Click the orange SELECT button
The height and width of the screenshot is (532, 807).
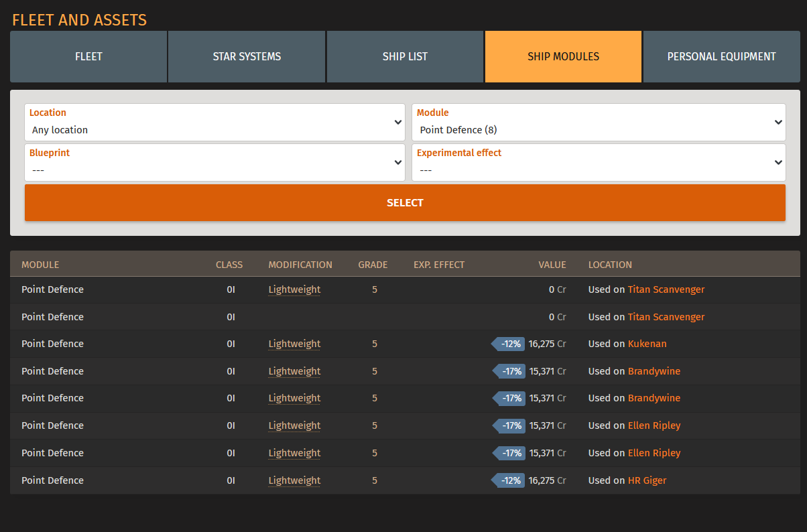[x=405, y=202]
